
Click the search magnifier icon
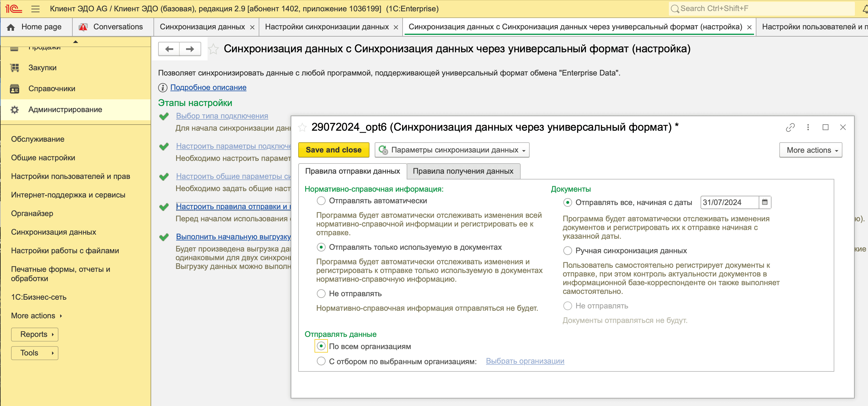click(x=675, y=8)
